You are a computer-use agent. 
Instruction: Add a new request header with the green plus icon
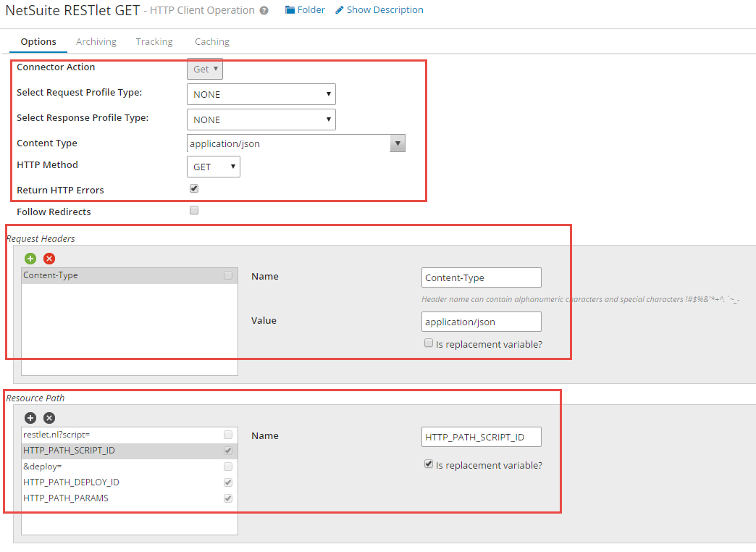[30, 259]
